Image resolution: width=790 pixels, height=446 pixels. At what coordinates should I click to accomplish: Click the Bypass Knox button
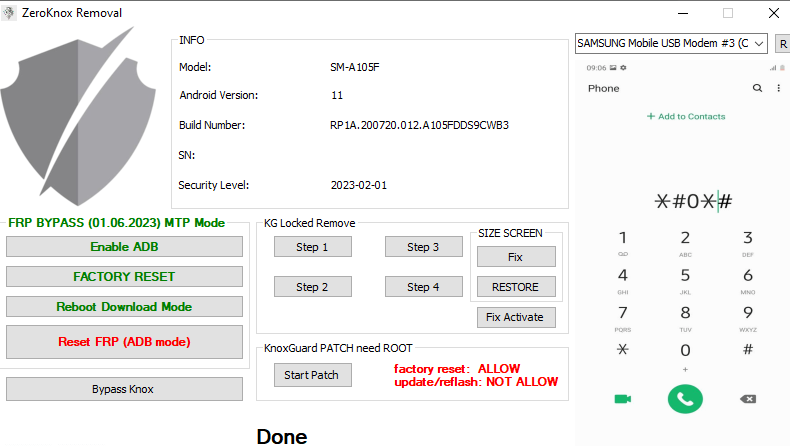(124, 389)
